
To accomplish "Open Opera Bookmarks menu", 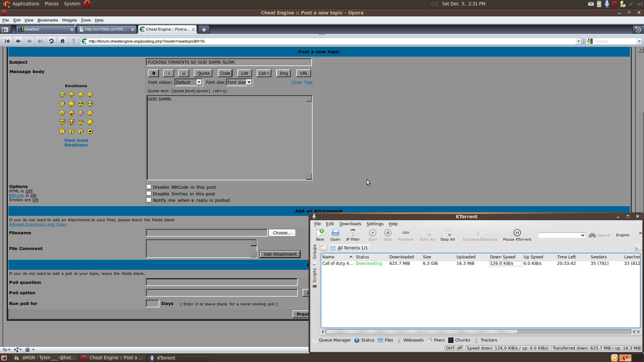I will [x=48, y=20].
